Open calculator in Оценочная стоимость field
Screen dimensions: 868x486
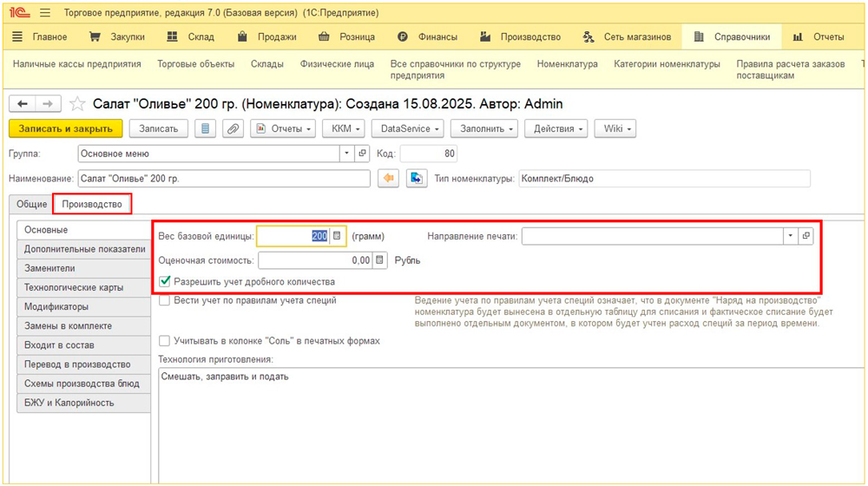pyautogui.click(x=379, y=260)
